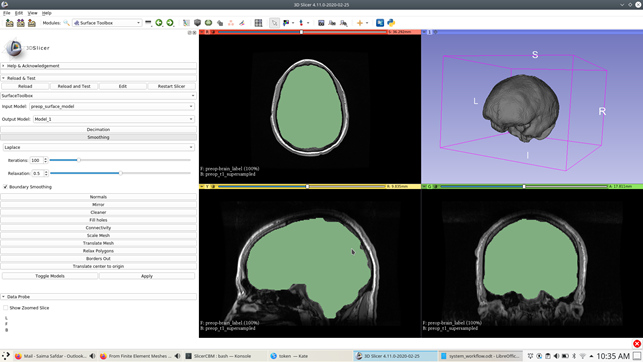Click the Load DICOM Data icon
This screenshot has height=362, width=643.
click(21, 23)
